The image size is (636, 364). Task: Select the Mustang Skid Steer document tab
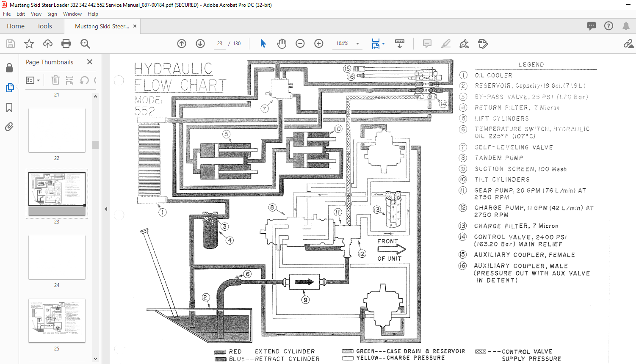102,26
